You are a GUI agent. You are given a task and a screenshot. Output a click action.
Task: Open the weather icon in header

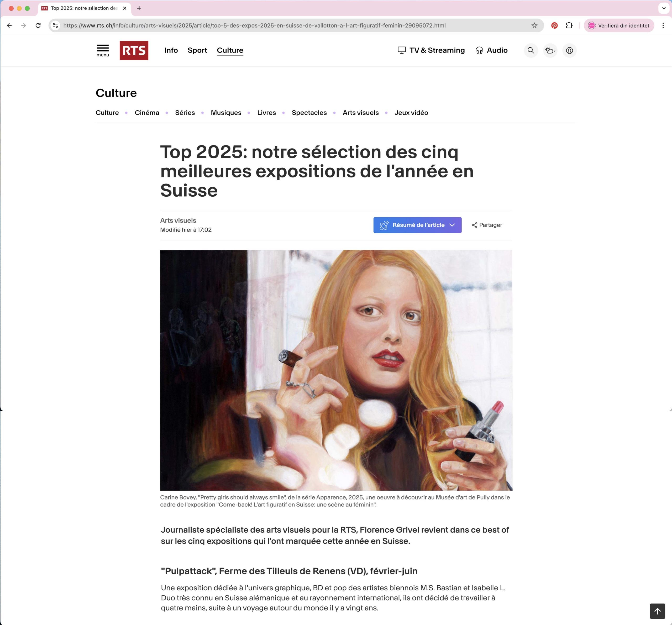pyautogui.click(x=550, y=50)
